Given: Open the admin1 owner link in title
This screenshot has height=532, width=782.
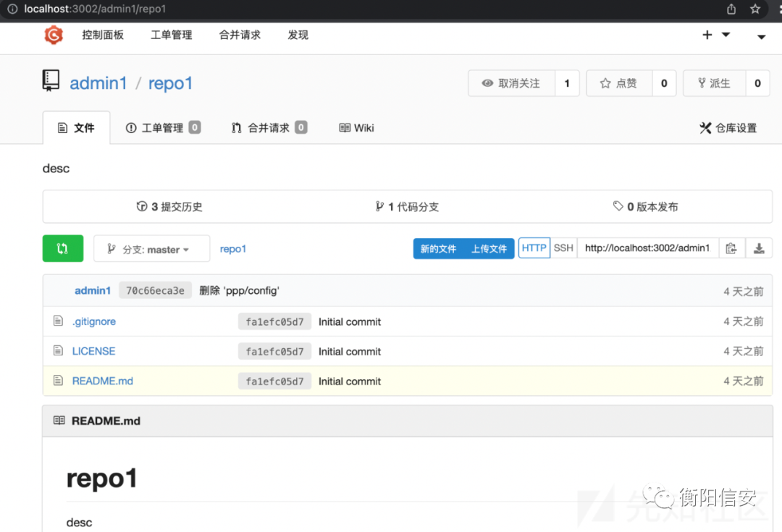Looking at the screenshot, I should click(98, 83).
